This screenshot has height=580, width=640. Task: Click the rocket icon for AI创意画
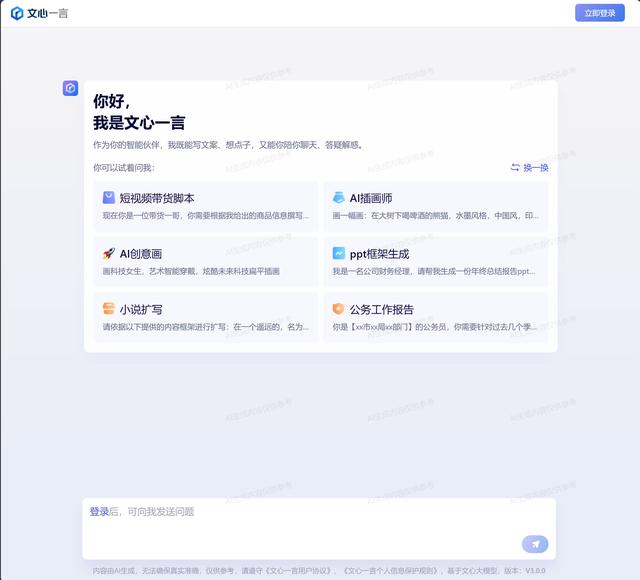pos(109,254)
